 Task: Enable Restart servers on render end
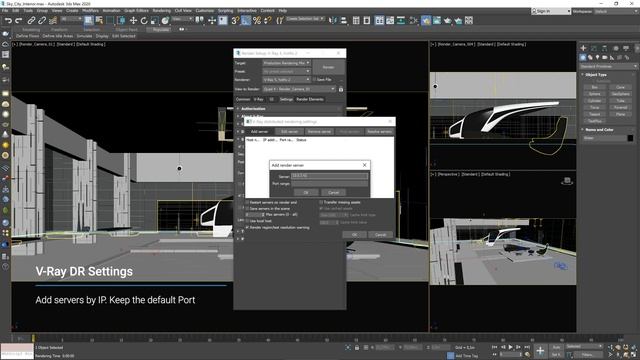coord(247,202)
